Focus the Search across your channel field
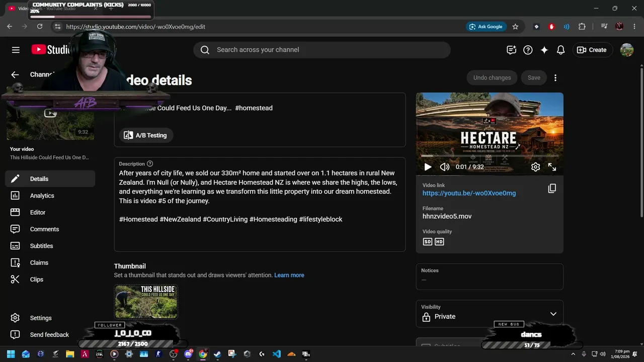This screenshot has width=644, height=362. (322, 50)
